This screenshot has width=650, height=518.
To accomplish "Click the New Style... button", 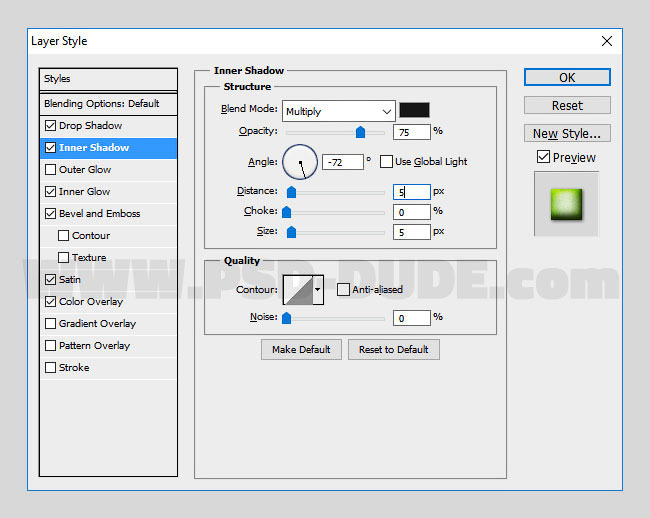I will click(567, 133).
